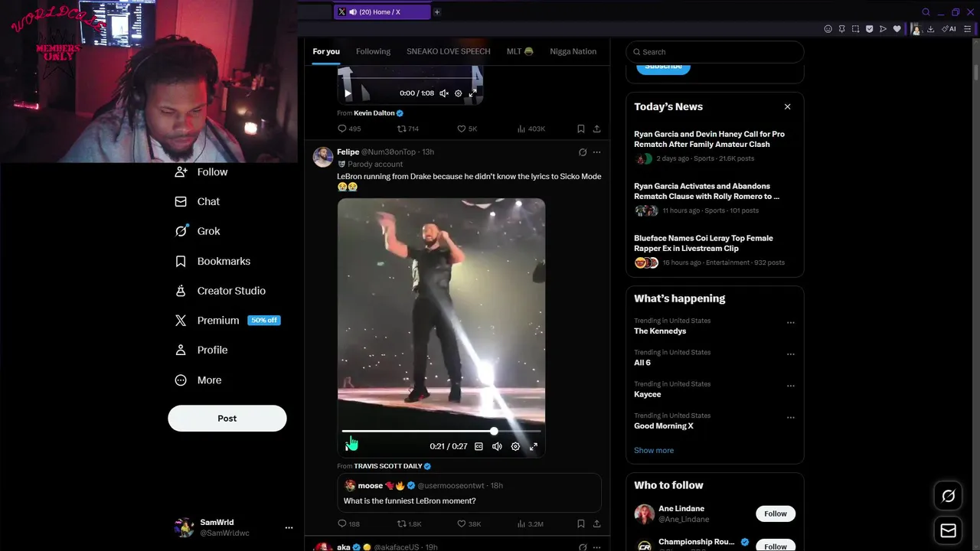Mute the Drake concert video
Image resolution: width=980 pixels, height=551 pixels.
pos(497,446)
